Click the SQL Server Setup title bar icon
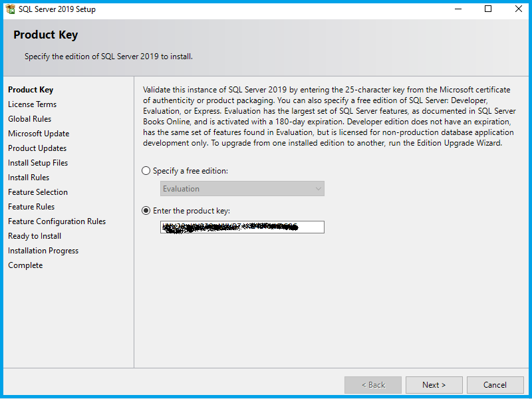Image resolution: width=532 pixels, height=399 pixels. (x=10, y=9)
